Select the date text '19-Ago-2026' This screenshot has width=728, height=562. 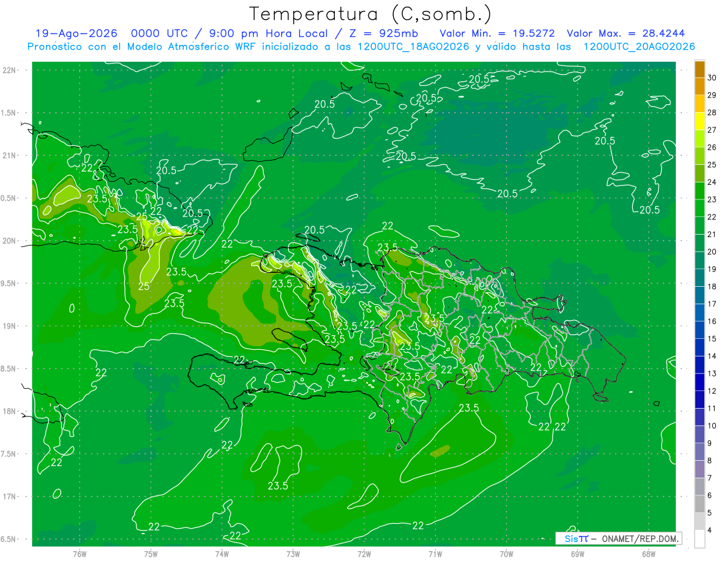(76, 33)
